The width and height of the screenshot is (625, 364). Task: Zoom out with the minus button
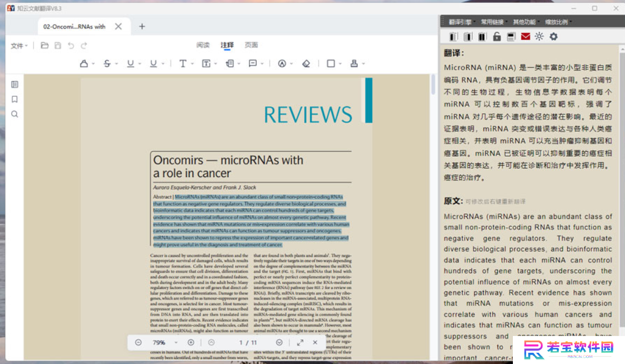138,343
